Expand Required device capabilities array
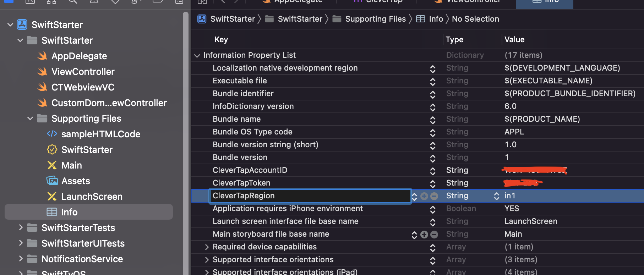The image size is (644, 275). tap(207, 247)
